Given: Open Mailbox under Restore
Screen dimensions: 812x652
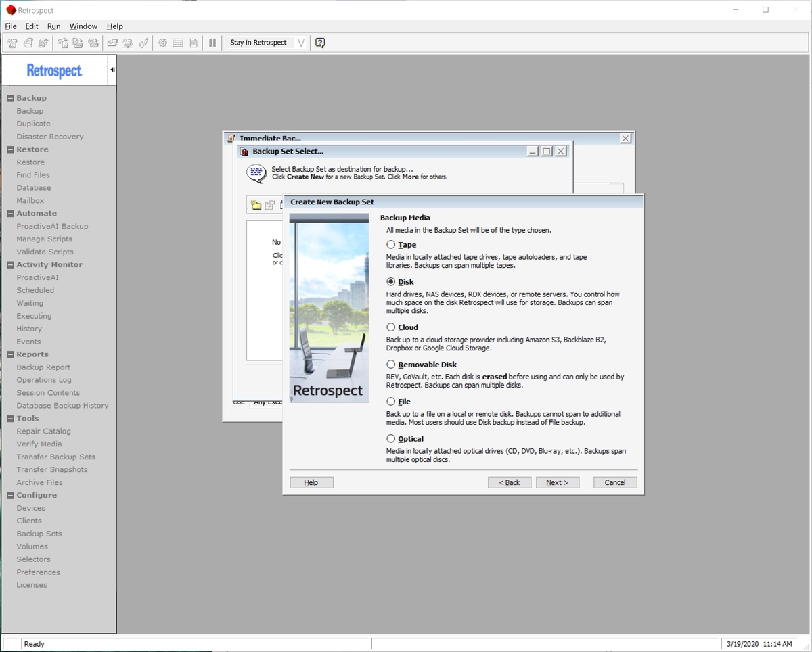Looking at the screenshot, I should [30, 201].
